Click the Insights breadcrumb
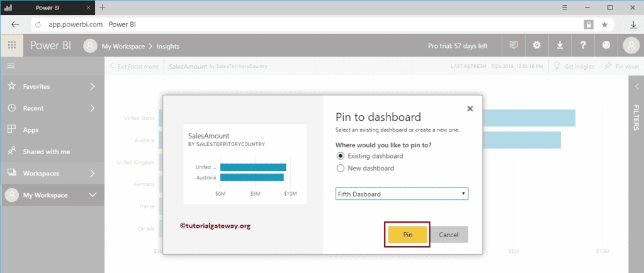 click(x=168, y=47)
